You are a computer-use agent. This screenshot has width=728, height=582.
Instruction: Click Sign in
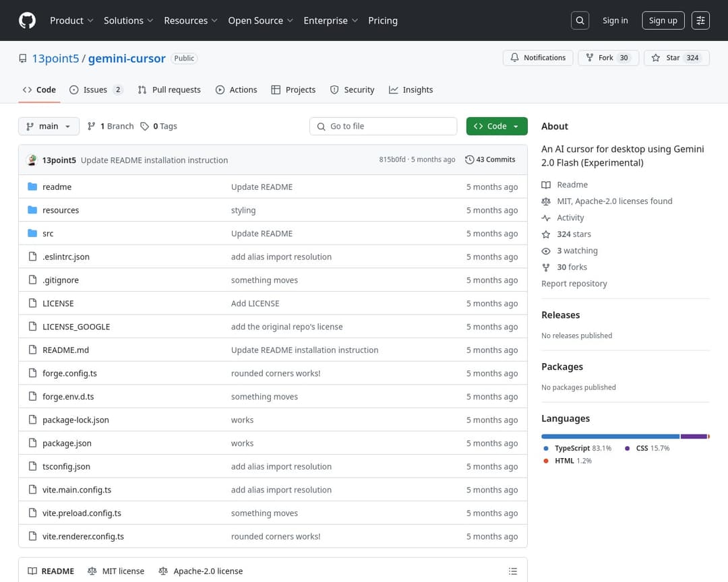pyautogui.click(x=615, y=20)
